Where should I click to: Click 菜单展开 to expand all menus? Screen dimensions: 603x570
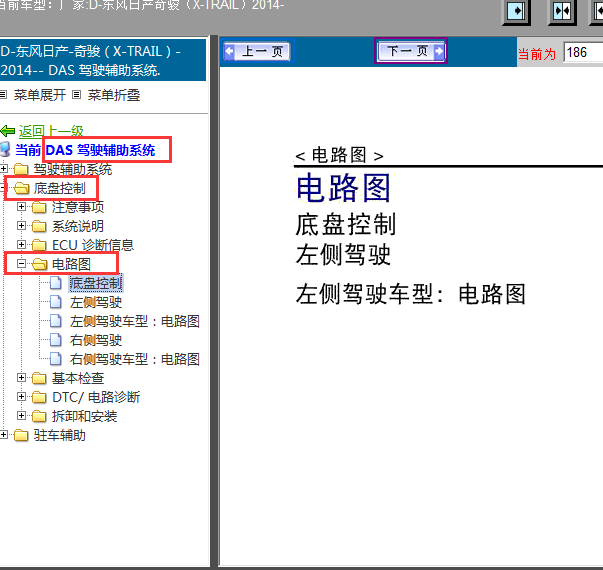click(40, 95)
